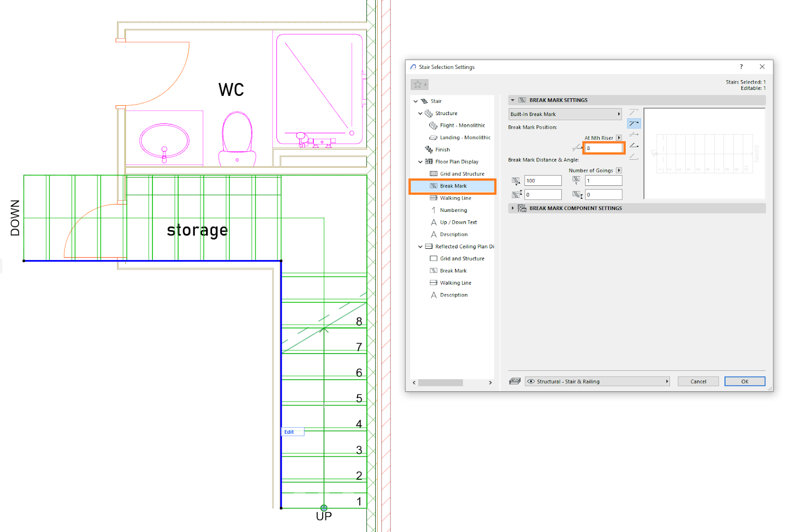Click the Walking Line icon under Floor Plan

point(433,198)
